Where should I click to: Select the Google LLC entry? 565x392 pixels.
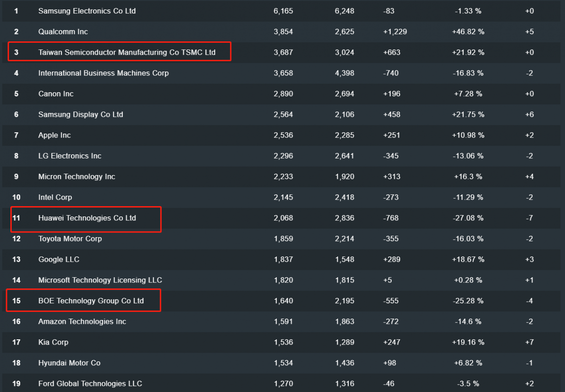pos(59,259)
